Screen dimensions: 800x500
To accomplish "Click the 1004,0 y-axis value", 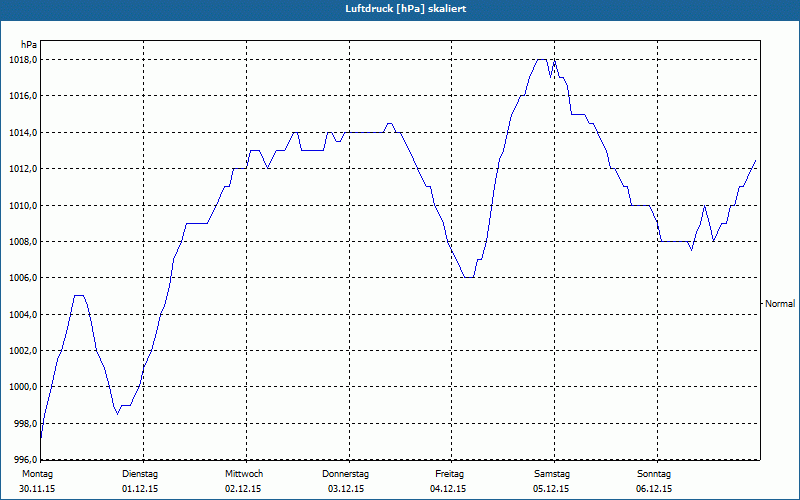I will [x=22, y=314].
